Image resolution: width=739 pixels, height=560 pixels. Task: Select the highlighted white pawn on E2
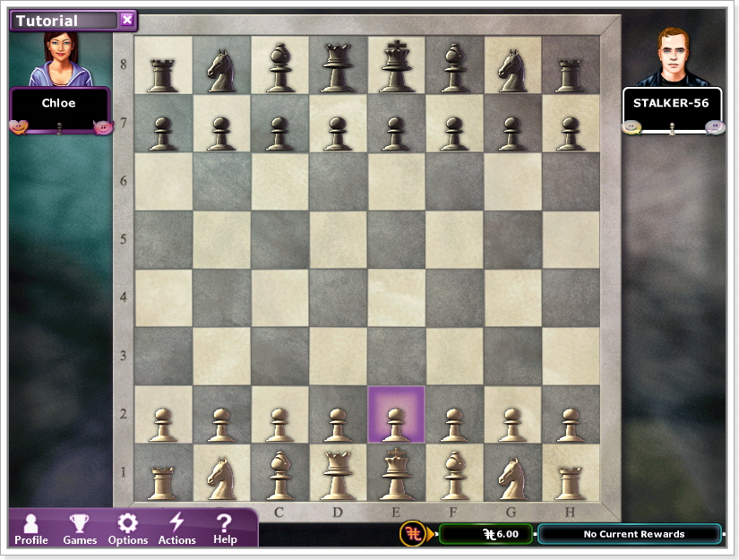(x=397, y=415)
